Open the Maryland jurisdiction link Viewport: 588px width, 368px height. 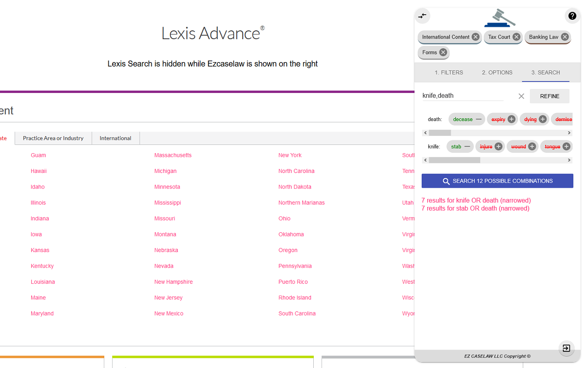pyautogui.click(x=42, y=314)
